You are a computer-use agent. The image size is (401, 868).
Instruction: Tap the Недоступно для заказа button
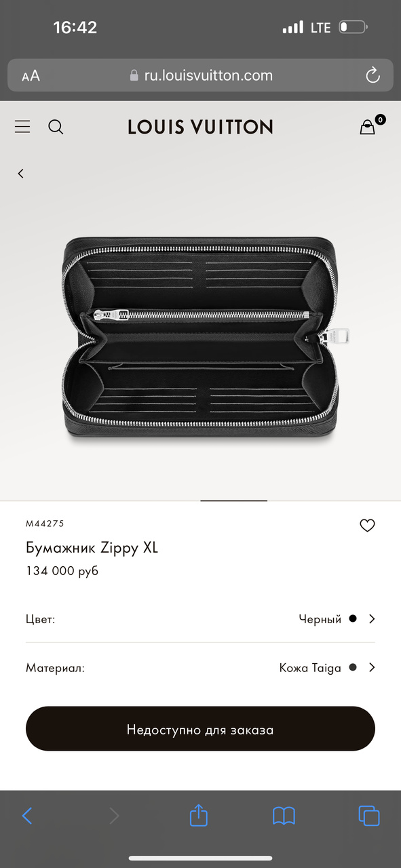[200, 729]
